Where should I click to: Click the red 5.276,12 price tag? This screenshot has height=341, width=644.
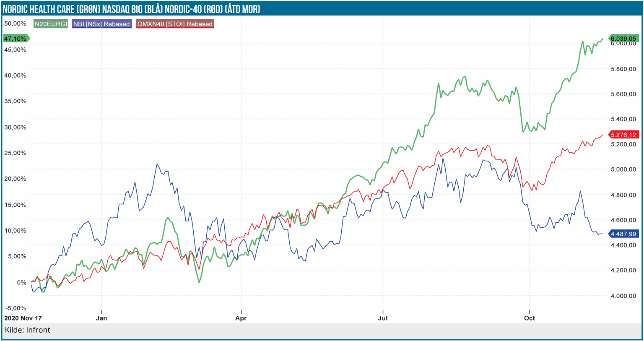coord(623,135)
